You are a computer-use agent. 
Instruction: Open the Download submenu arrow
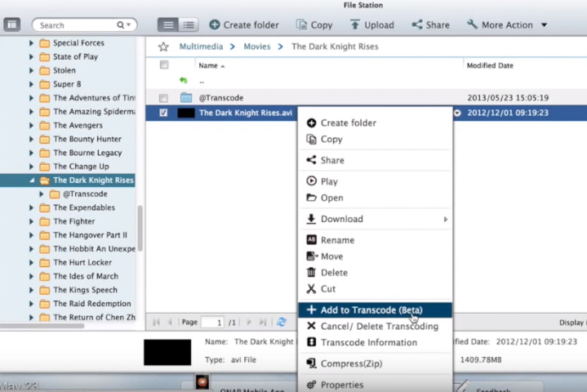click(446, 219)
